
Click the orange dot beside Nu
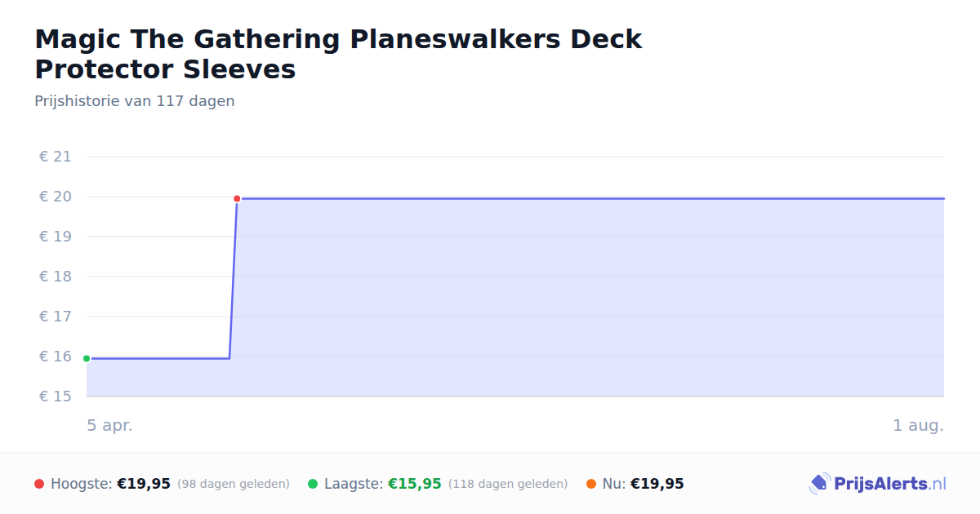point(591,484)
